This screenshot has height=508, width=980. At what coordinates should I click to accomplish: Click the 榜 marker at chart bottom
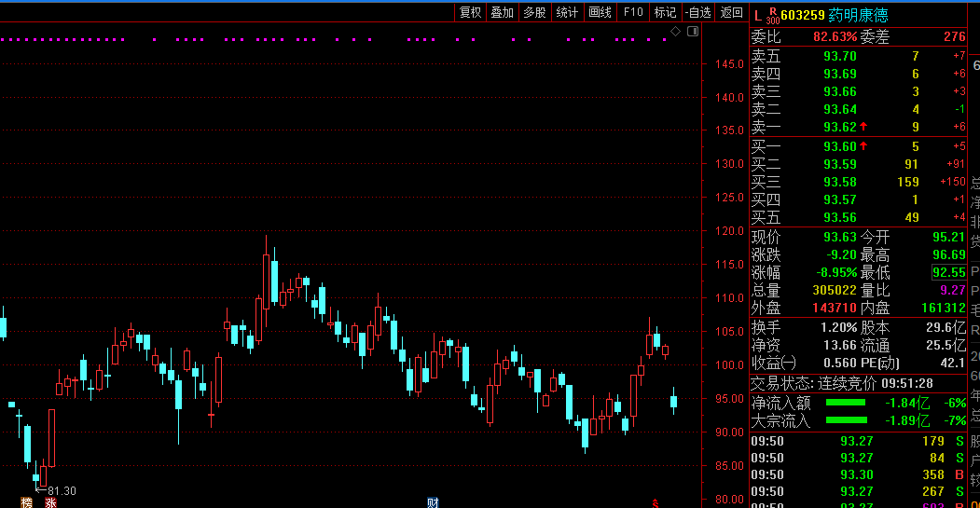[26, 502]
